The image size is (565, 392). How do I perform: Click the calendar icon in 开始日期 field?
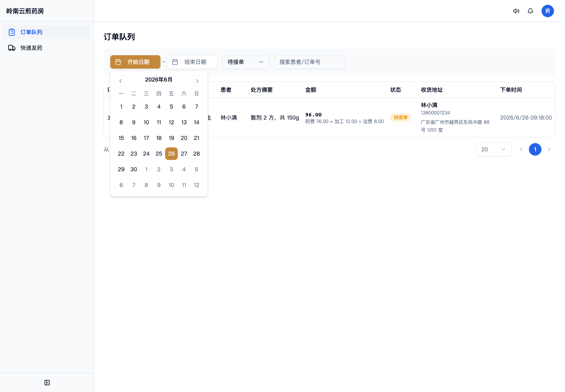[118, 62]
